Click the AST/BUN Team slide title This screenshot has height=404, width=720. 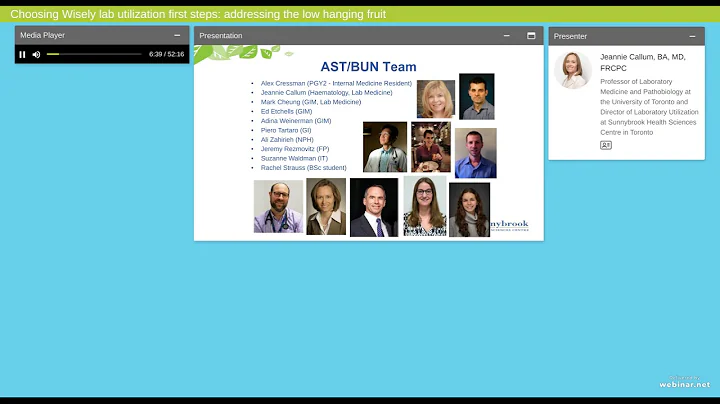click(x=368, y=67)
